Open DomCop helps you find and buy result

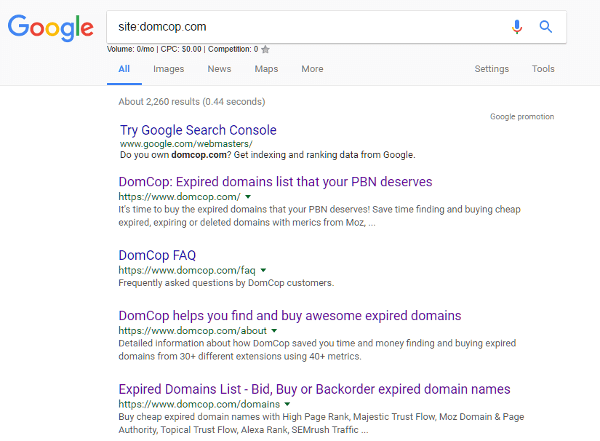pos(290,315)
